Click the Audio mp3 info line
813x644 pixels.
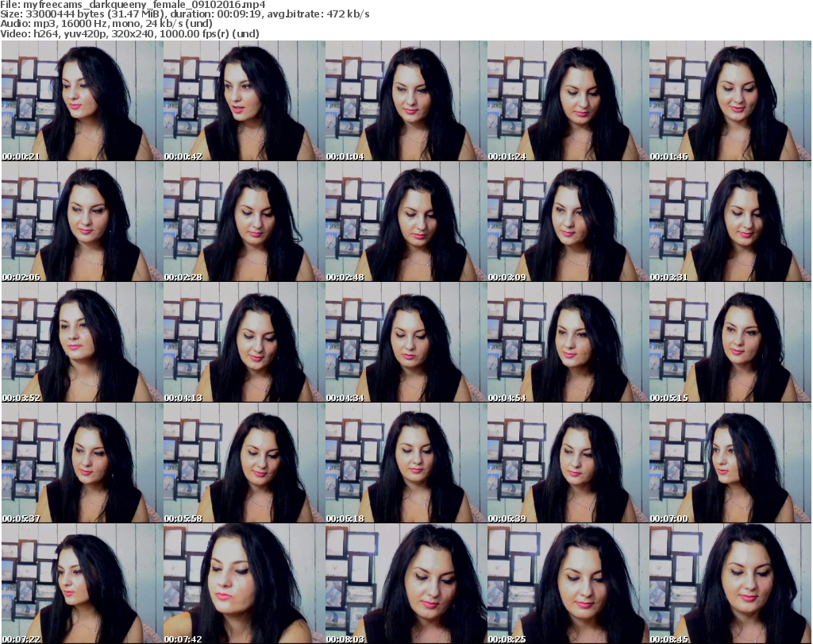106,24
